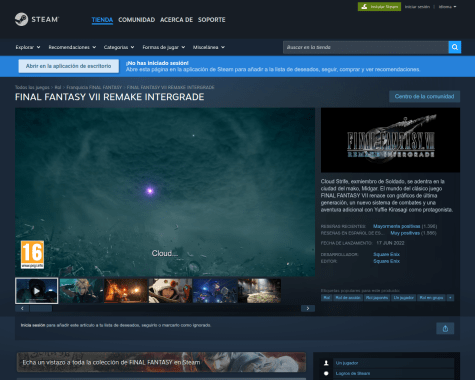Open the SOPORTE tab
Viewport: 475px width, 380px height.
(212, 20)
